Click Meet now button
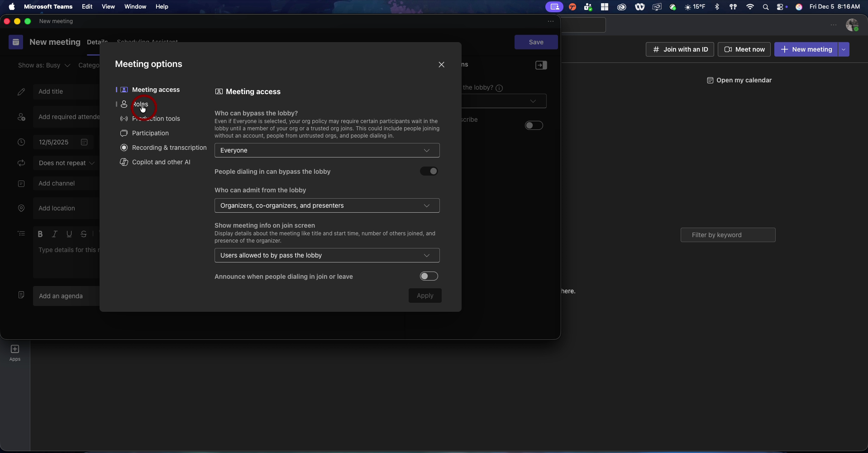 pyautogui.click(x=744, y=49)
